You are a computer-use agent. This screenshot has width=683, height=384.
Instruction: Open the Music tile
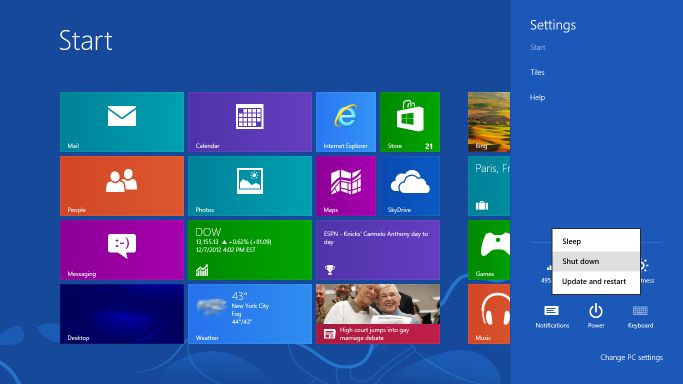click(x=489, y=314)
